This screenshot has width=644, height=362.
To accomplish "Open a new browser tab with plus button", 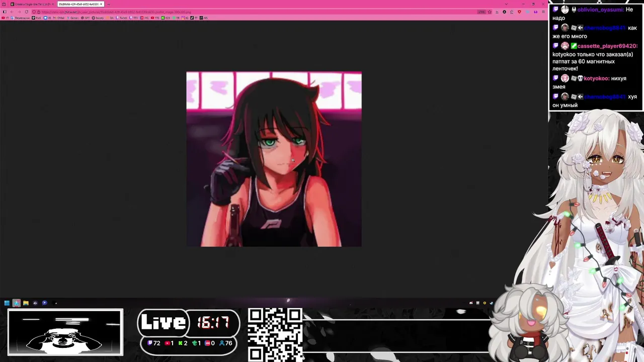I will [x=109, y=4].
